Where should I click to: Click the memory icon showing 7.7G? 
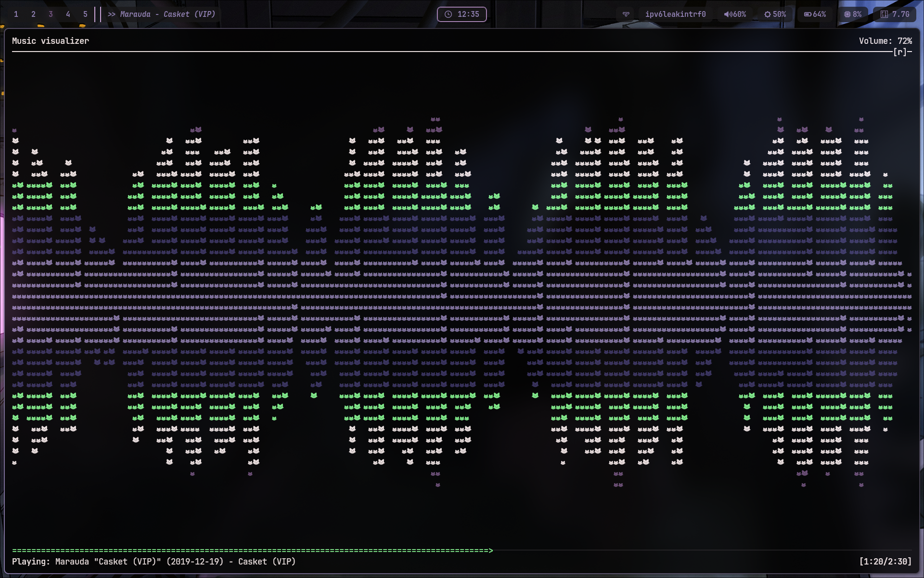pyautogui.click(x=884, y=14)
